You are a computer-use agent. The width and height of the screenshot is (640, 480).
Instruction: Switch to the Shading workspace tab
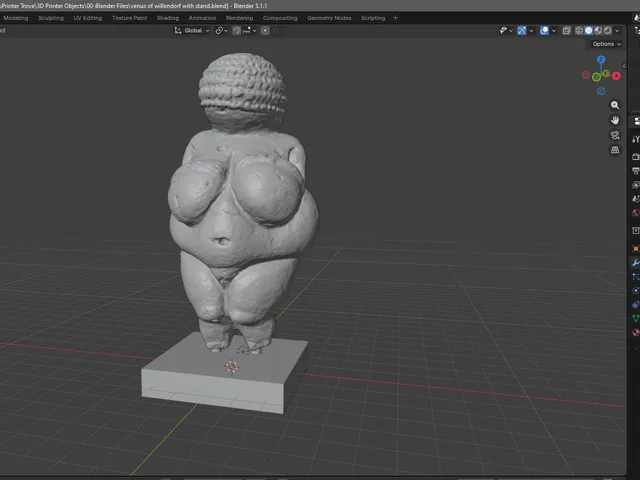pos(168,18)
